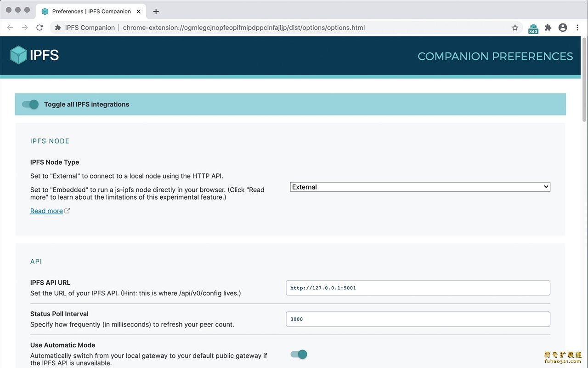Toggle all IPFS integrations switch
The width and height of the screenshot is (588, 368).
31,104
